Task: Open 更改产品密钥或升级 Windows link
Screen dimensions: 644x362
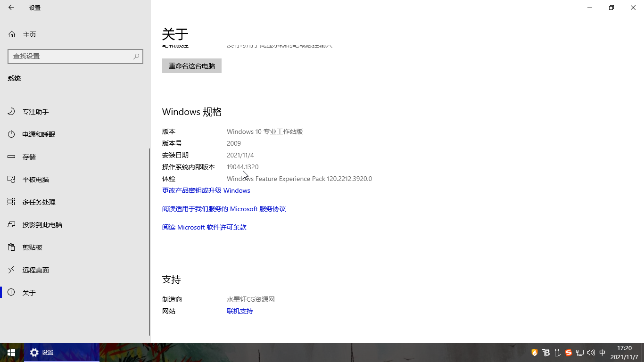Action: tap(206, 190)
